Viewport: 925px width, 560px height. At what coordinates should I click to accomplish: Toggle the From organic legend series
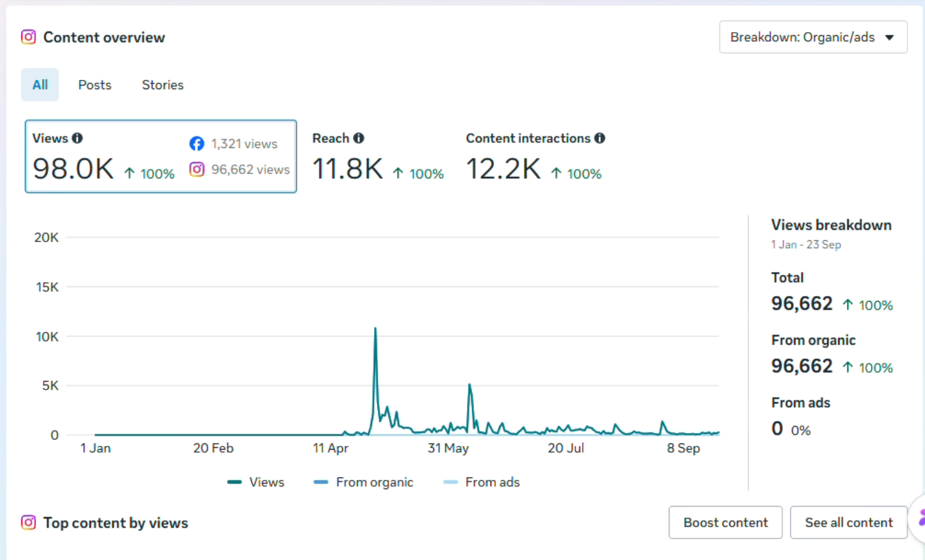363,482
